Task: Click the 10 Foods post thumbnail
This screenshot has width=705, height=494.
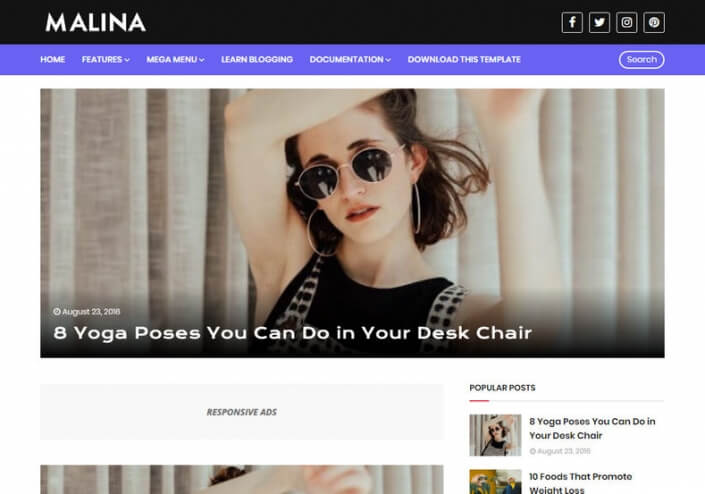Action: (495, 482)
